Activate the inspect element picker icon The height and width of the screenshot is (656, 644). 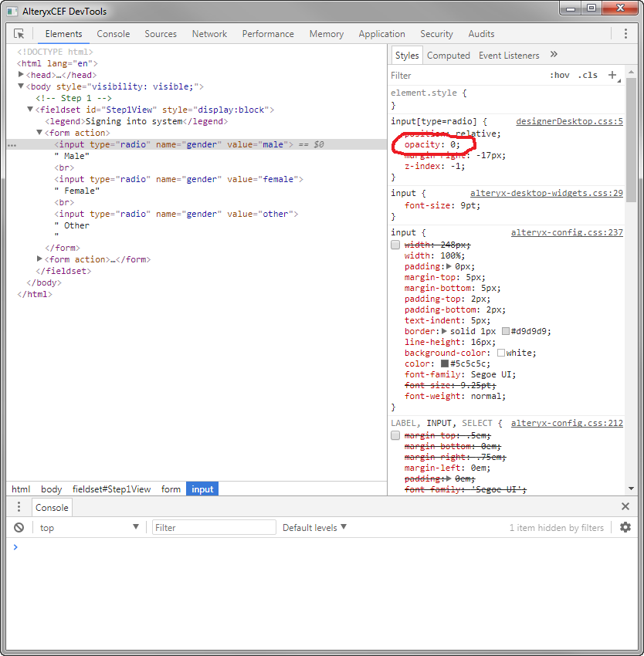pos(19,34)
